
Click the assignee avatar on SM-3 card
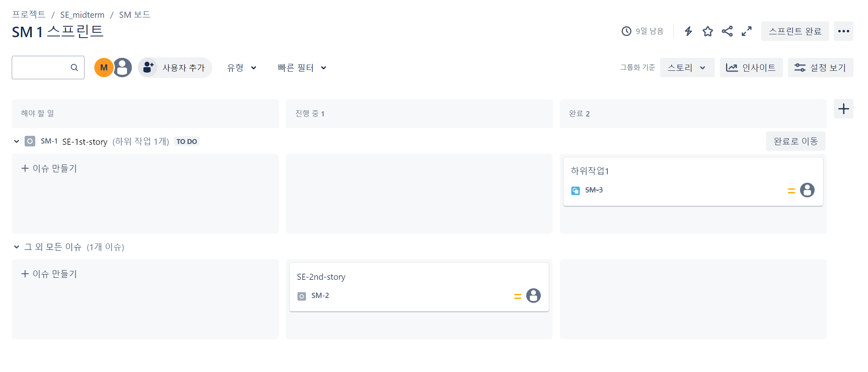(807, 190)
